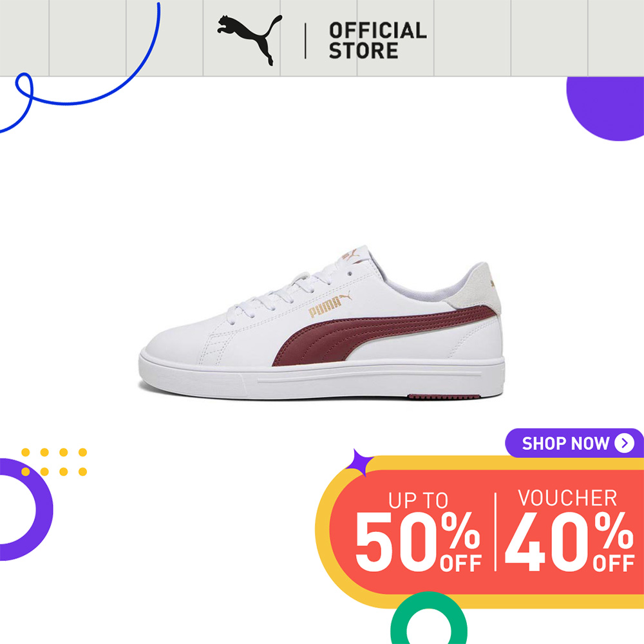Click the arrow icon in Shop Now

(624, 443)
